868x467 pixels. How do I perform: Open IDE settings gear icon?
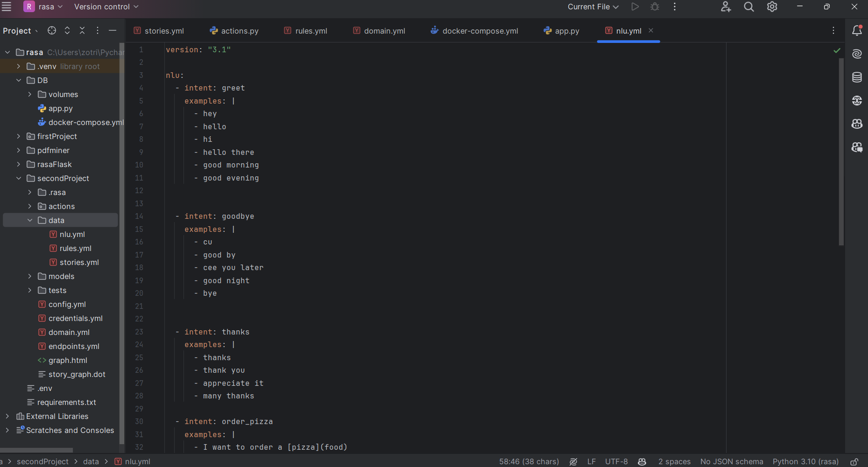[772, 7]
